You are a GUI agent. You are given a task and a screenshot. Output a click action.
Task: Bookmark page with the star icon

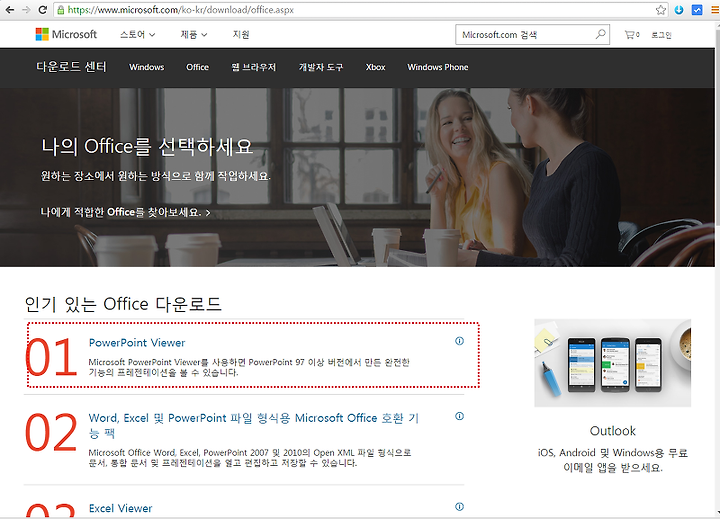coord(660,10)
